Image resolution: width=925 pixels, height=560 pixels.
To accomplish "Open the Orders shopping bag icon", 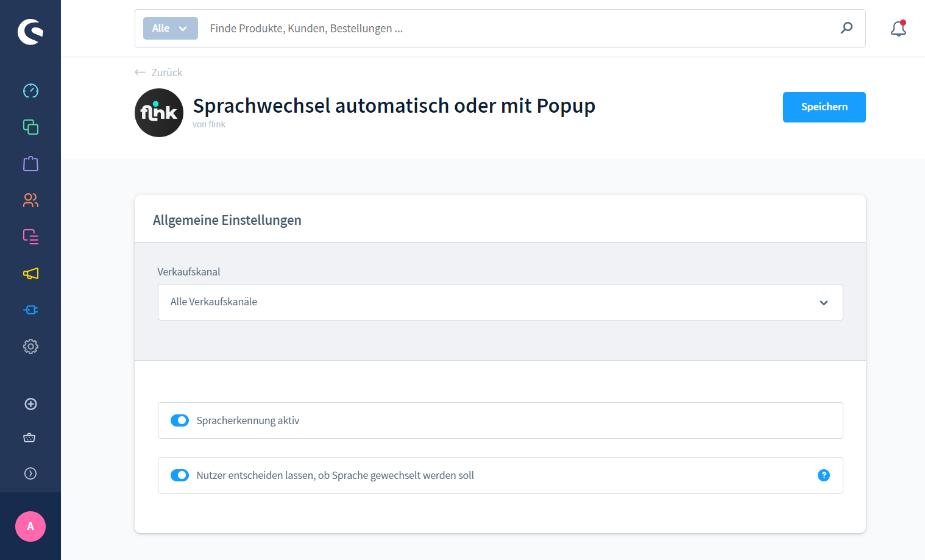I will click(x=30, y=163).
